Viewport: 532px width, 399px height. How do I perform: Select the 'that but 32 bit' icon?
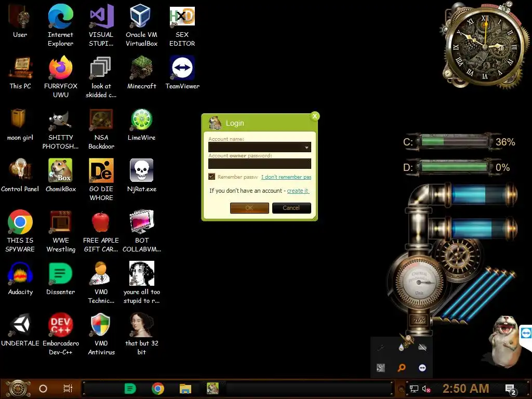(141, 334)
